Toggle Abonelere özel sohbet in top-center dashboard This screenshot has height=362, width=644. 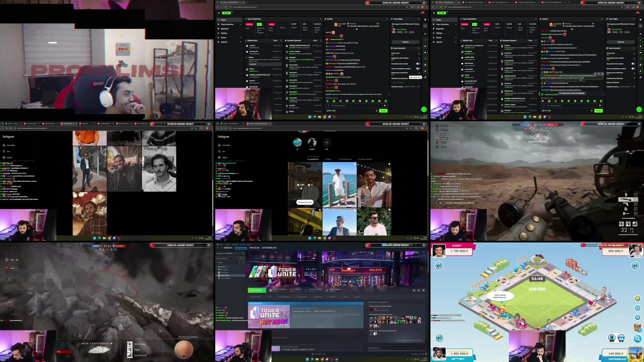(418, 64)
